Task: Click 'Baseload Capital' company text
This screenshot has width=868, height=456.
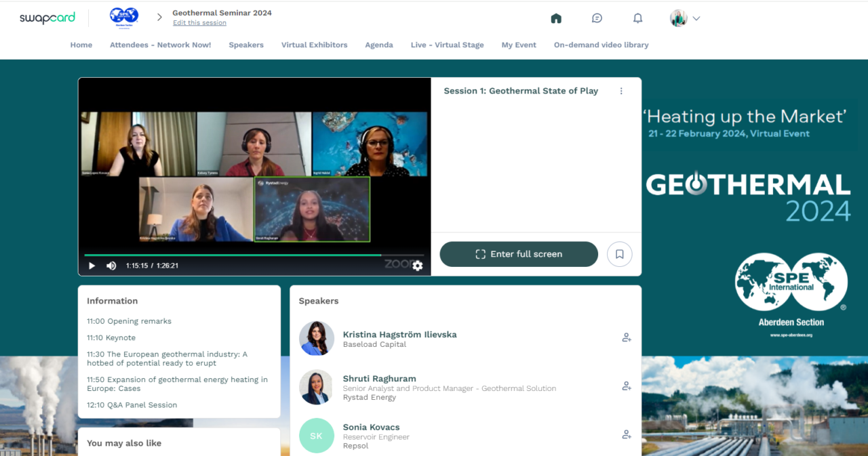Action: tap(374, 344)
